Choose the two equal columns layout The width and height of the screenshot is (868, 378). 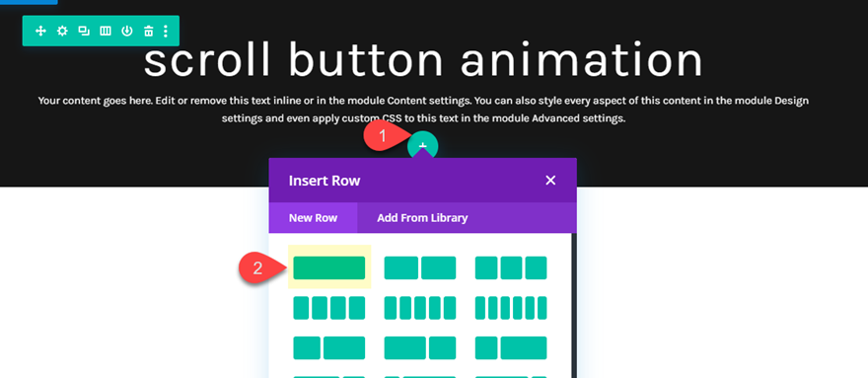point(420,267)
